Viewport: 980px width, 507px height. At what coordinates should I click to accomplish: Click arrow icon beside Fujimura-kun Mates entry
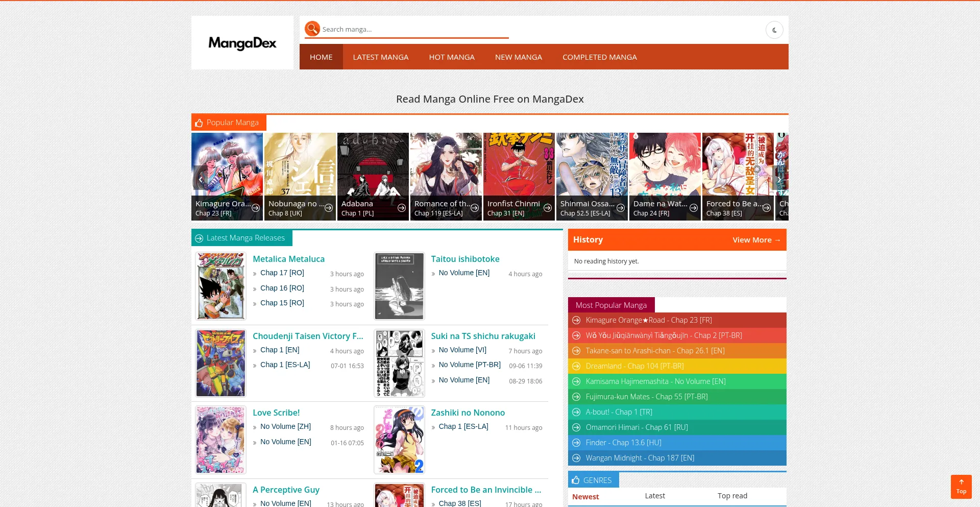click(576, 397)
